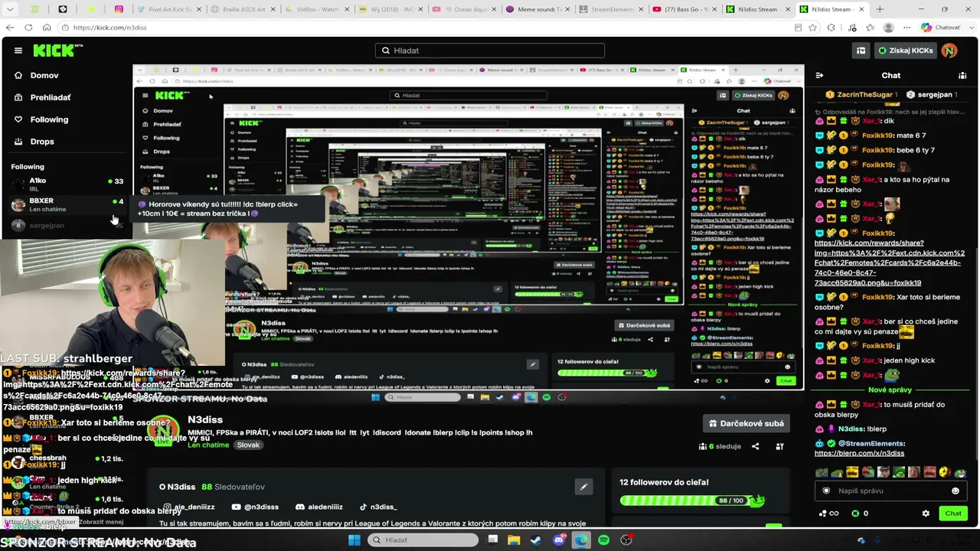Image resolution: width=980 pixels, height=551 pixels.
Task: Open File Explorer from the taskbar
Action: [x=514, y=540]
